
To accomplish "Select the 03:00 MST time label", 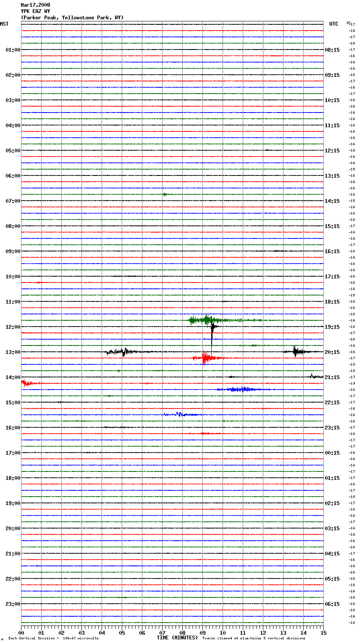I will (x=13, y=100).
